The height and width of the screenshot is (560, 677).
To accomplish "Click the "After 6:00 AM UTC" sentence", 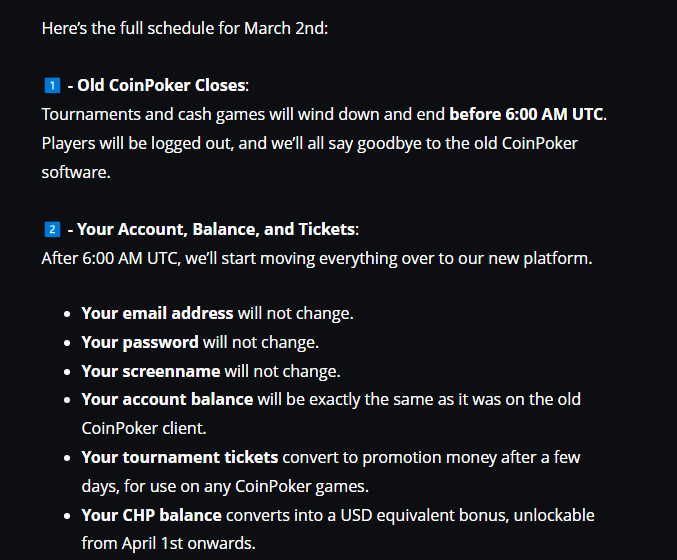I will coord(317,258).
